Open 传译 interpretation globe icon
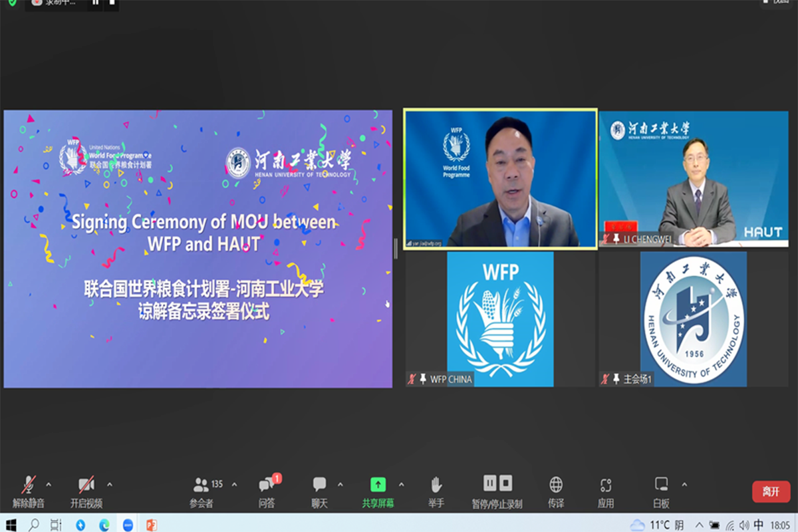The image size is (798, 532). [x=556, y=491]
